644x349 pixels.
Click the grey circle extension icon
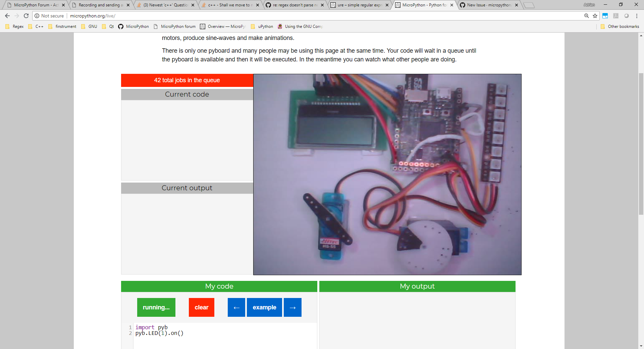(x=627, y=15)
